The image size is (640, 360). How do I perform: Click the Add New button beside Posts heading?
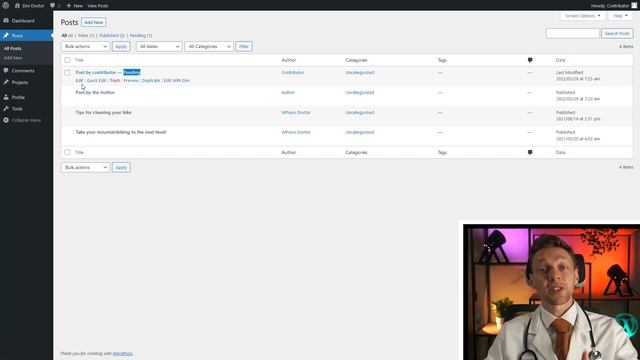[93, 22]
